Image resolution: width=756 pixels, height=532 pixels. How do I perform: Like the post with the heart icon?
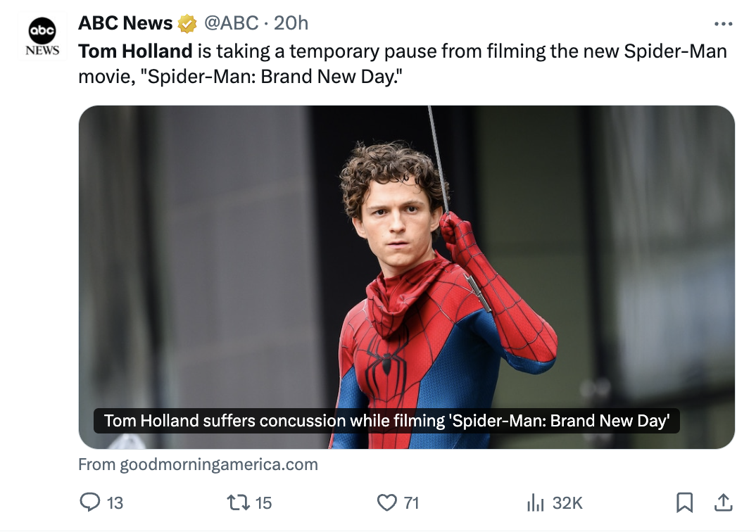[386, 502]
